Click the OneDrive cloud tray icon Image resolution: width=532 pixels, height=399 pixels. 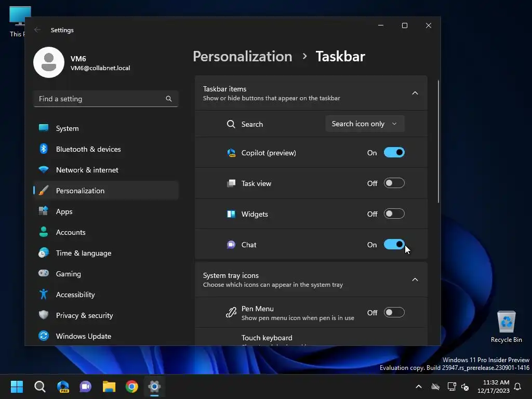point(435,387)
